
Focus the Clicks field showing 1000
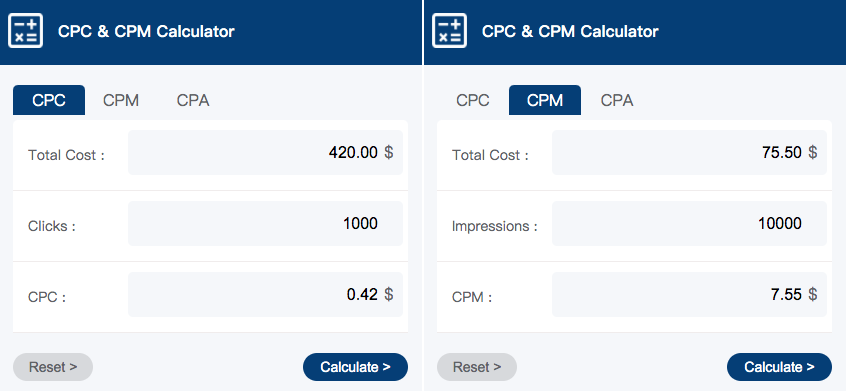point(265,223)
